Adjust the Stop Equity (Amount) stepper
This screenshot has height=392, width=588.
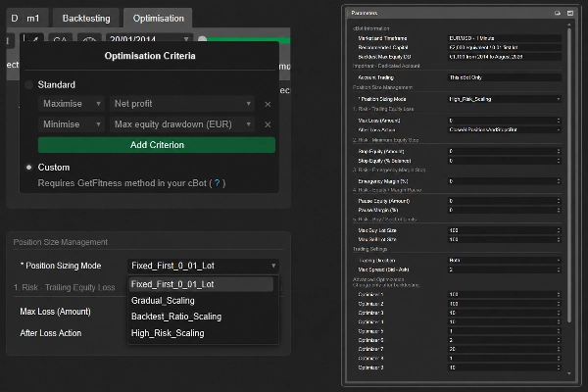point(559,151)
